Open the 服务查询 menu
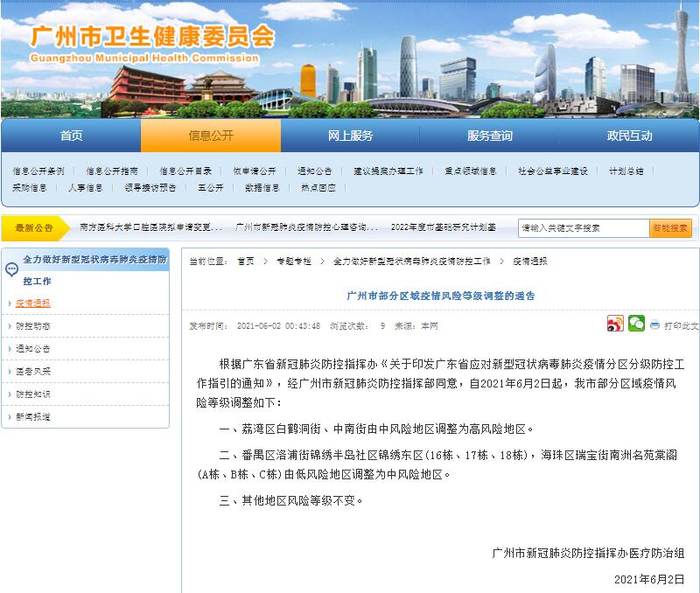This screenshot has width=700, height=593. click(490, 136)
